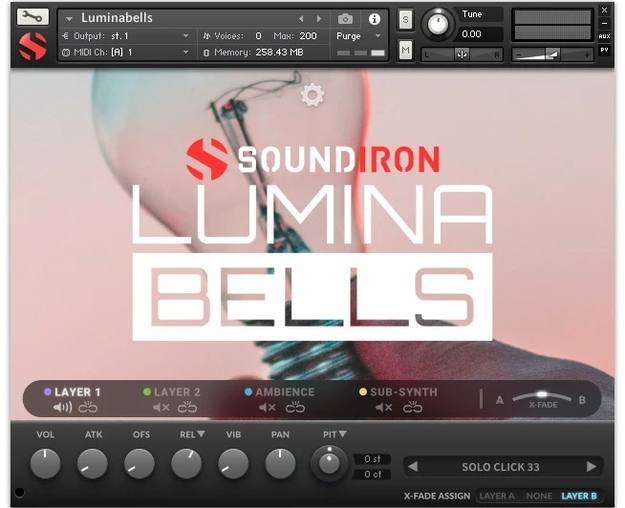Assign X-Fade to LAYER B
Image resolution: width=625 pixels, height=508 pixels.
coord(579,496)
